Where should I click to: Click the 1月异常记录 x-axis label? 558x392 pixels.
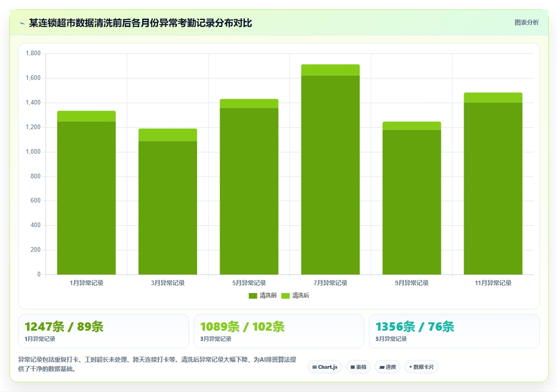coord(86,283)
